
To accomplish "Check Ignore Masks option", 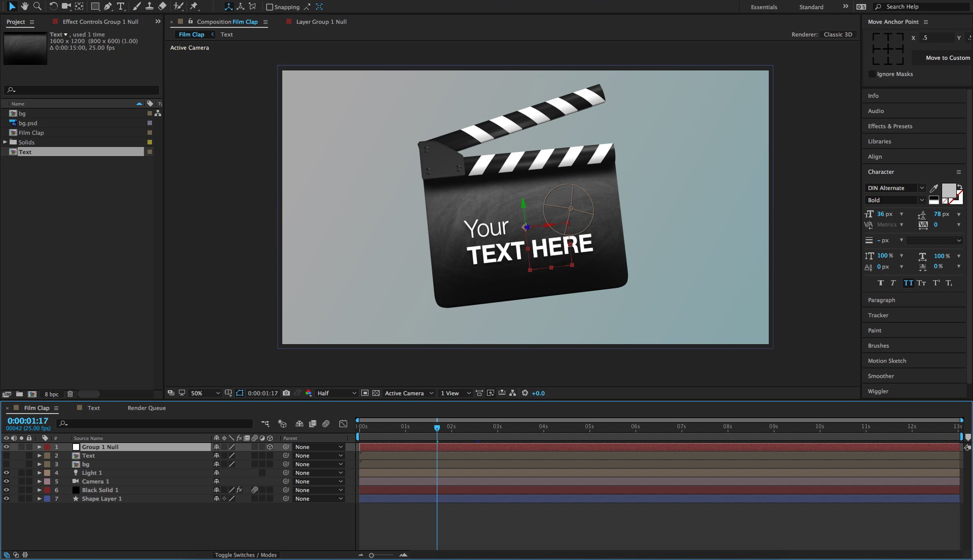I will click(x=872, y=74).
